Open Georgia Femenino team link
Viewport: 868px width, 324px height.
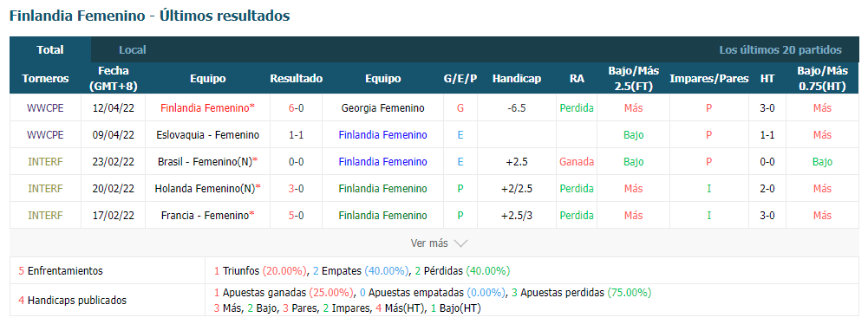(383, 107)
